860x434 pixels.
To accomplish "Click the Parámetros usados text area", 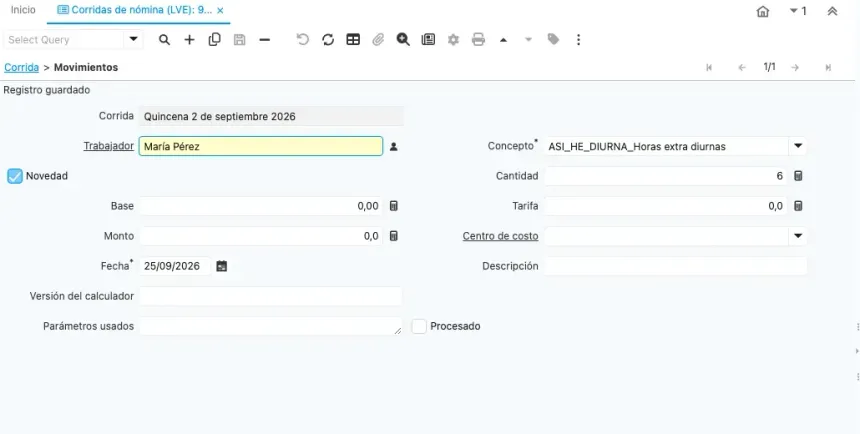I will (x=270, y=326).
